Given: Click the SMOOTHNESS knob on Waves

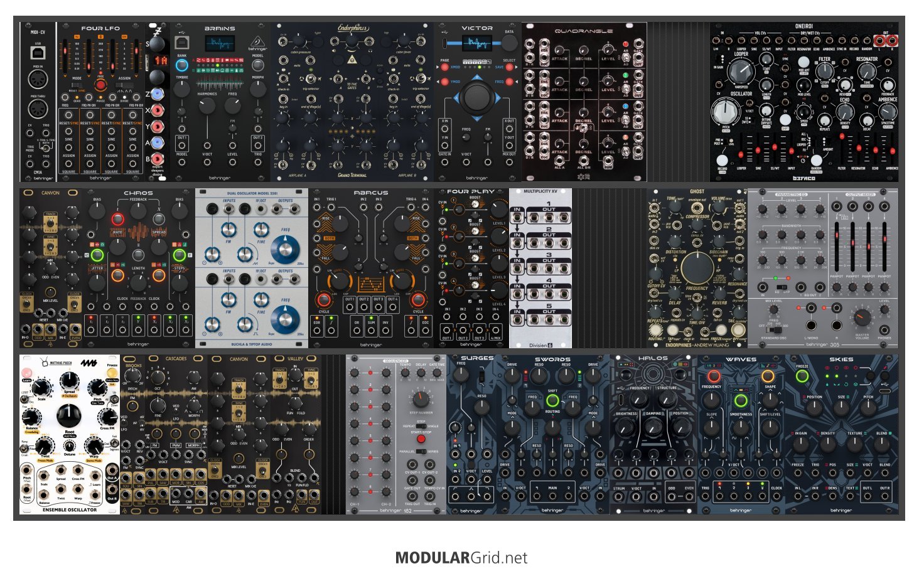Looking at the screenshot, I should coord(741,427).
